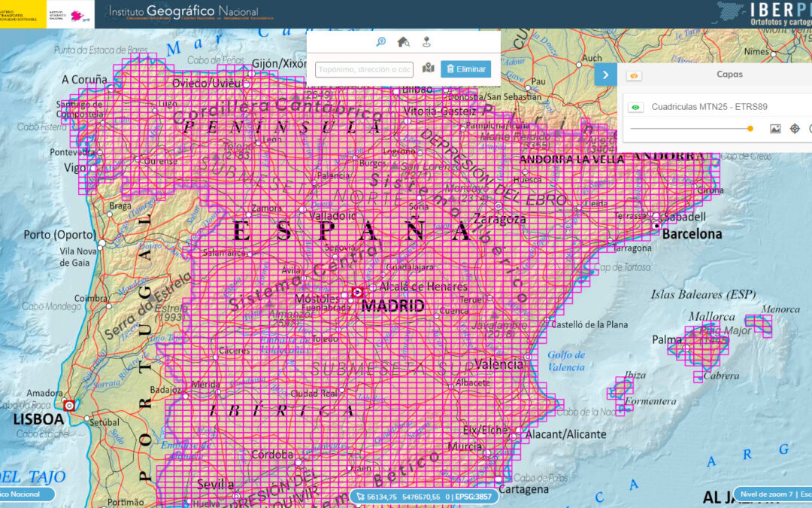Click the map icon beside the search field

pyautogui.click(x=429, y=68)
